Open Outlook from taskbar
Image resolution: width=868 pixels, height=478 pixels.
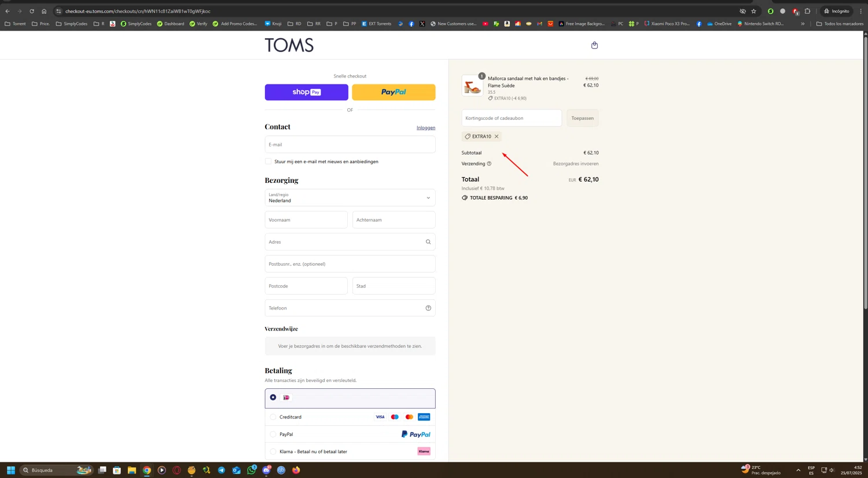pos(237,470)
